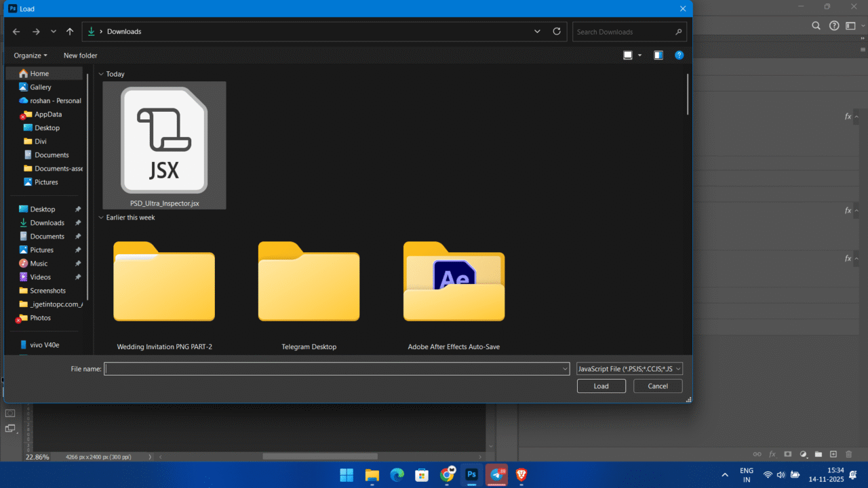Expand the recent locations dropdown
868x488 pixels.
[x=54, y=32]
